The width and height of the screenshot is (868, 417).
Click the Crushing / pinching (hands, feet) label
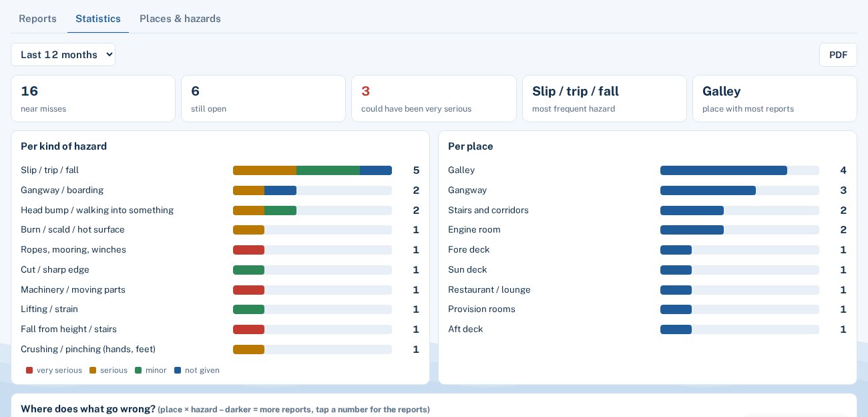pyautogui.click(x=88, y=350)
